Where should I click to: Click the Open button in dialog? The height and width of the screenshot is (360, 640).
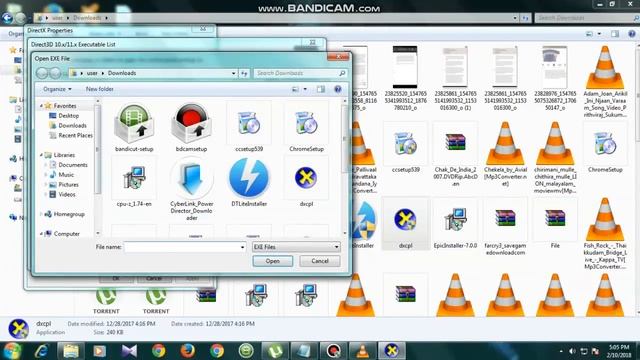(272, 261)
